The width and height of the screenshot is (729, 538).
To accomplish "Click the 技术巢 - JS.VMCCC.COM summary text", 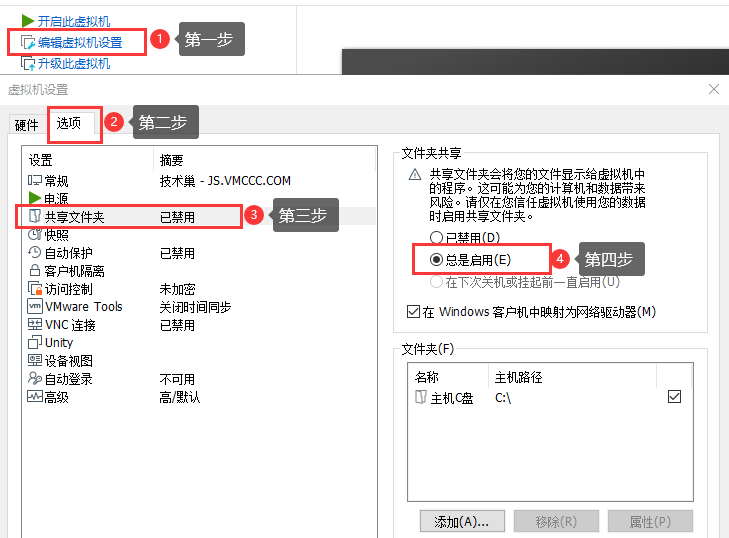I will point(225,180).
